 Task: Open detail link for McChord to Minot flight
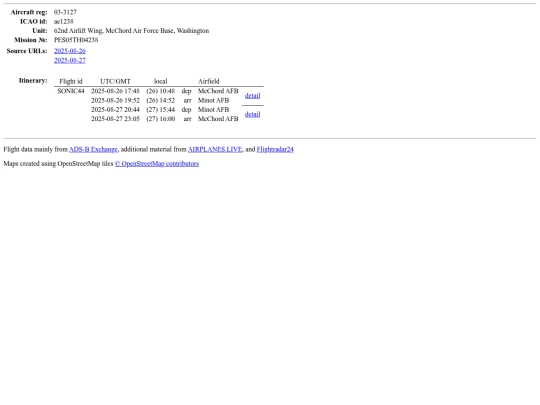click(x=252, y=96)
